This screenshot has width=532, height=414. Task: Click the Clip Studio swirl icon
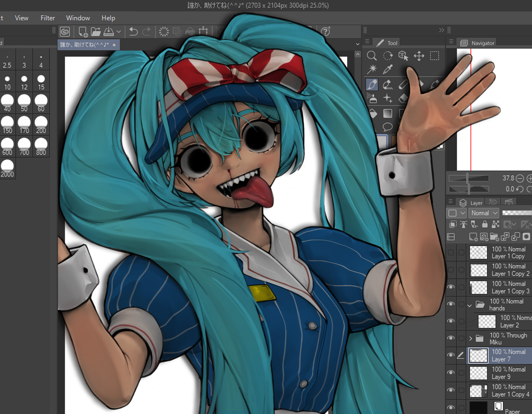click(65, 32)
